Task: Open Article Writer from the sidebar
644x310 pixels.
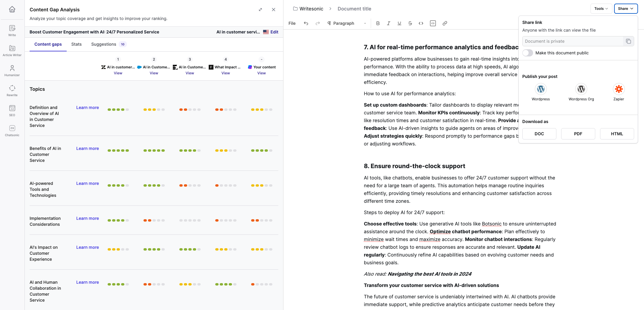Action: pyautogui.click(x=12, y=51)
